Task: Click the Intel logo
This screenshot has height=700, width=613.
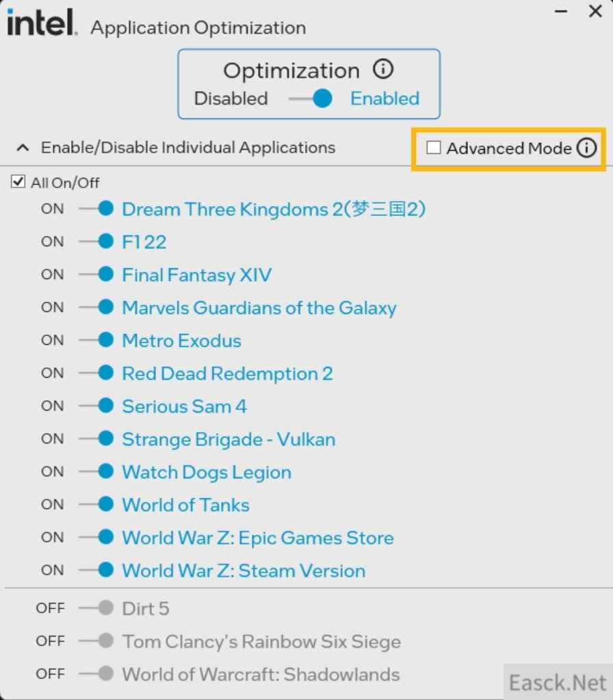Action: pos(42,23)
